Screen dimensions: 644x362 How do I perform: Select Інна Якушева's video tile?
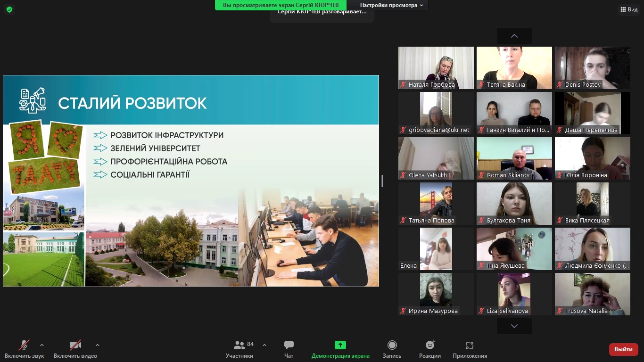514,249
